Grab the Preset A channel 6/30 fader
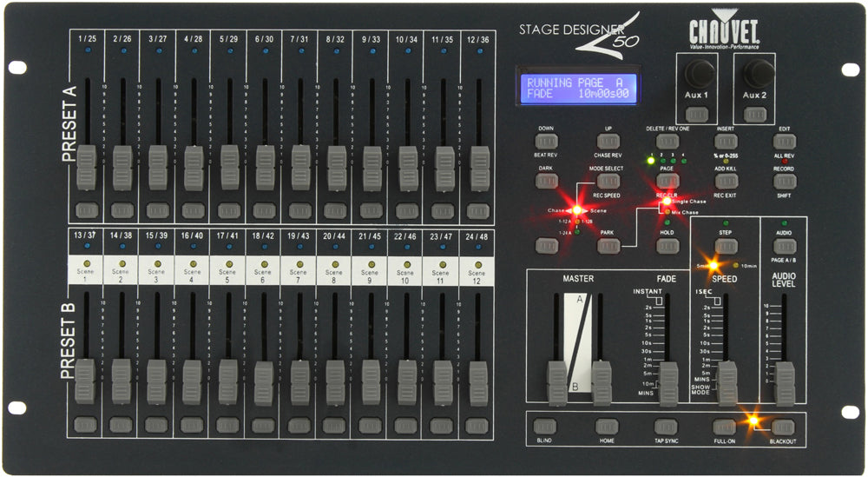Screen dimensions: 868x477 click(265, 168)
